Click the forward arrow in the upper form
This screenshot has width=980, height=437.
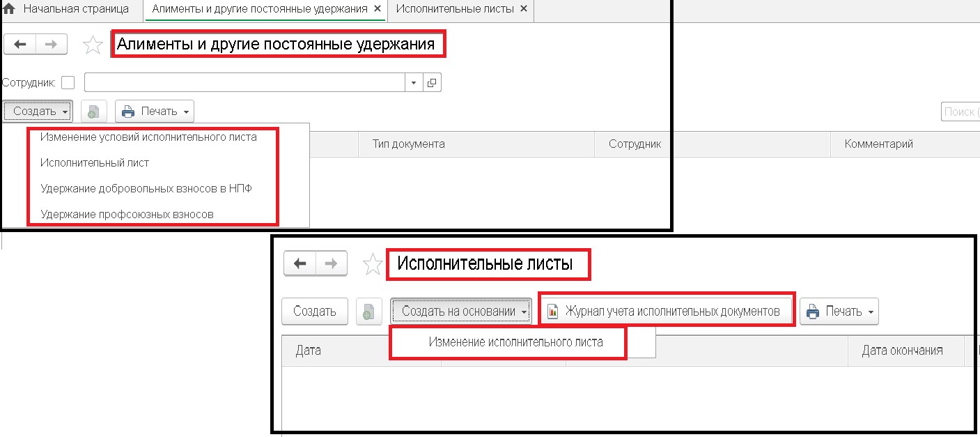(52, 44)
